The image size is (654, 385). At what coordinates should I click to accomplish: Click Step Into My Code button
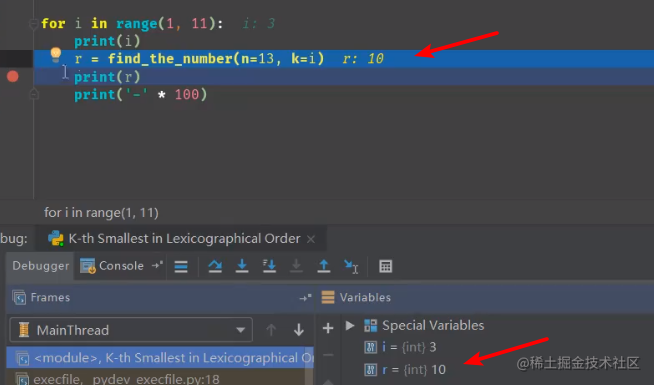coord(269,266)
